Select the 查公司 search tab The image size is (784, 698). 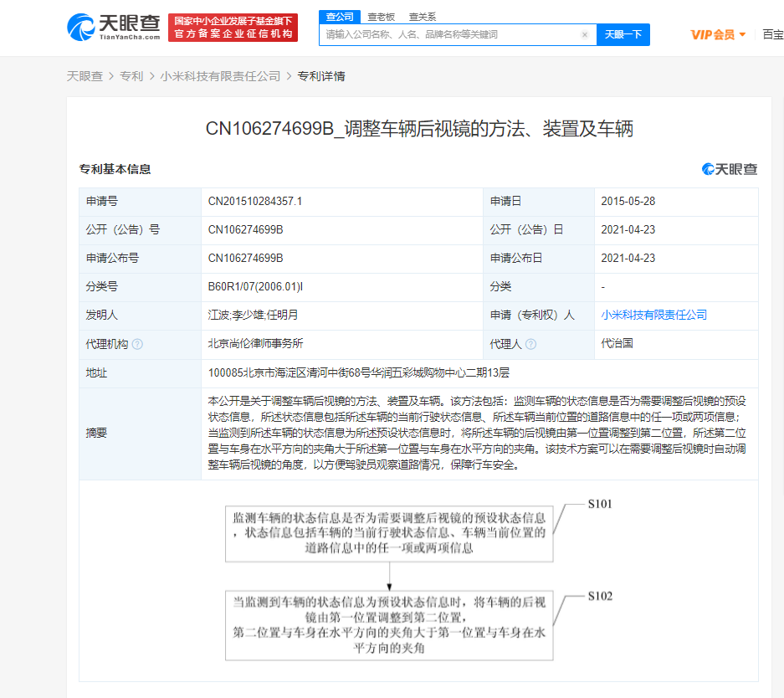[340, 17]
